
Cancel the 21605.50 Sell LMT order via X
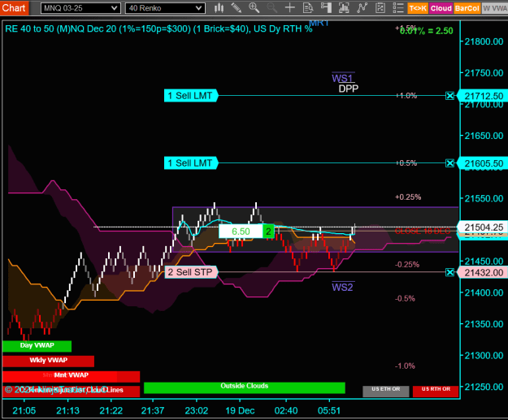449,163
